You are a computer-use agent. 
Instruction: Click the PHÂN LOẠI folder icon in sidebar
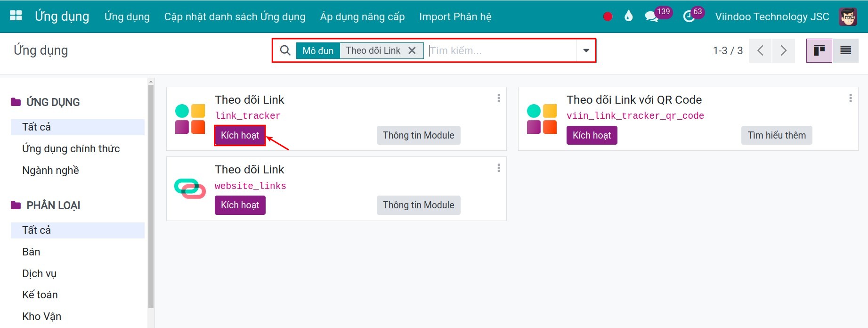16,205
